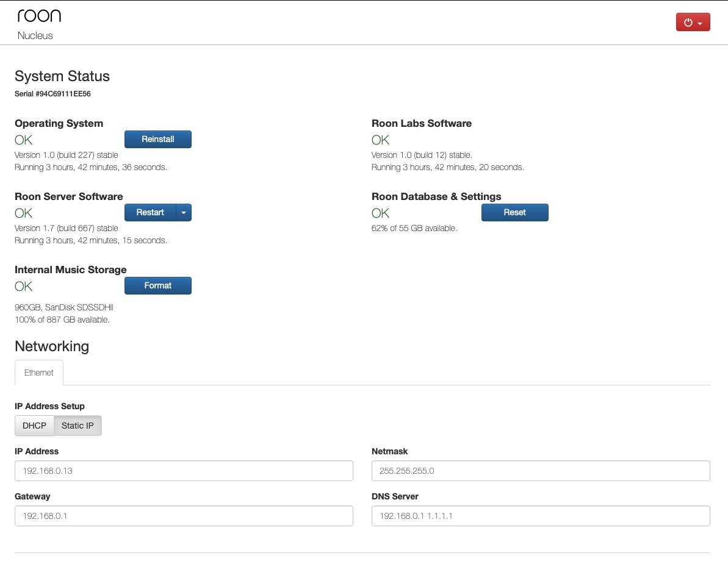Click the Roon Labs Software heading
The width and height of the screenshot is (728, 561).
422,123
